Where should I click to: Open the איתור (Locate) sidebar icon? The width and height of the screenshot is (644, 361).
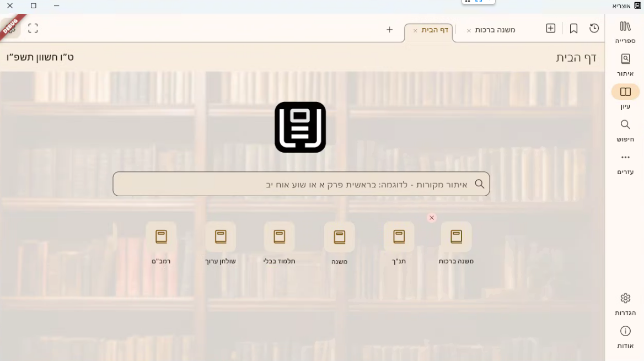625,59
